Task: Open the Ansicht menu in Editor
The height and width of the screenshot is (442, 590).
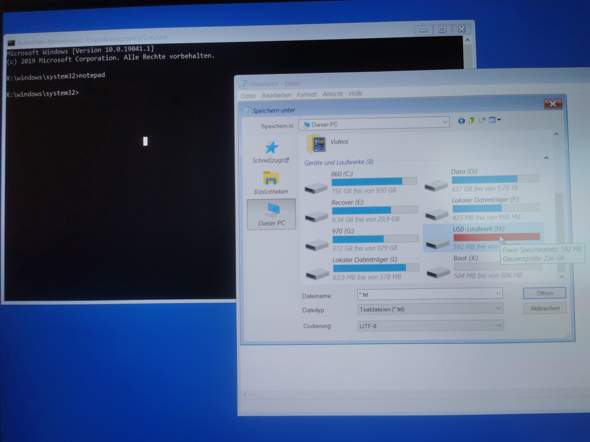Action: point(332,94)
